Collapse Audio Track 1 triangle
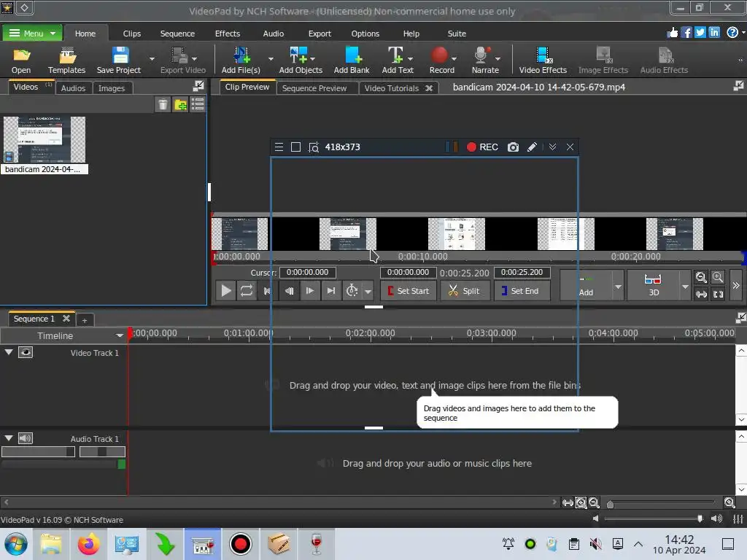The height and width of the screenshot is (560, 747). click(9, 437)
